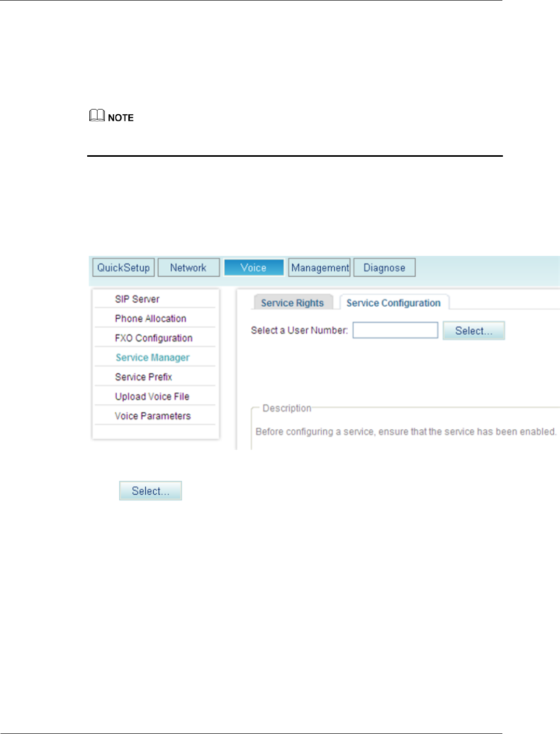Open FXO Configuration page
Image resolution: width=560 pixels, height=734 pixels.
tap(155, 338)
